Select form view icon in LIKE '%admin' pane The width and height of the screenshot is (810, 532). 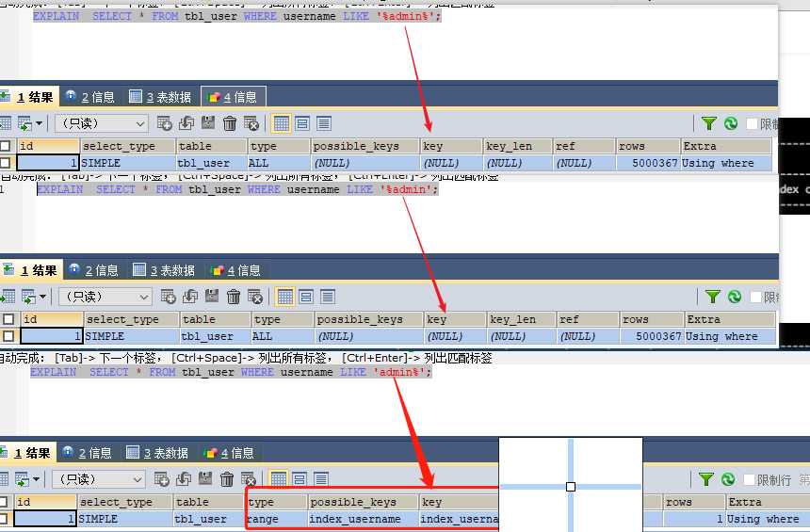point(306,297)
